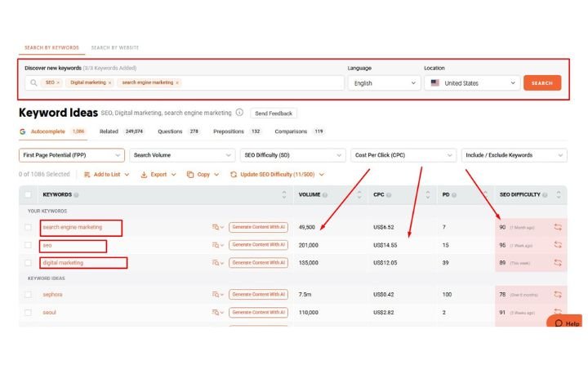Remove the SEO keyword chip

tap(58, 82)
